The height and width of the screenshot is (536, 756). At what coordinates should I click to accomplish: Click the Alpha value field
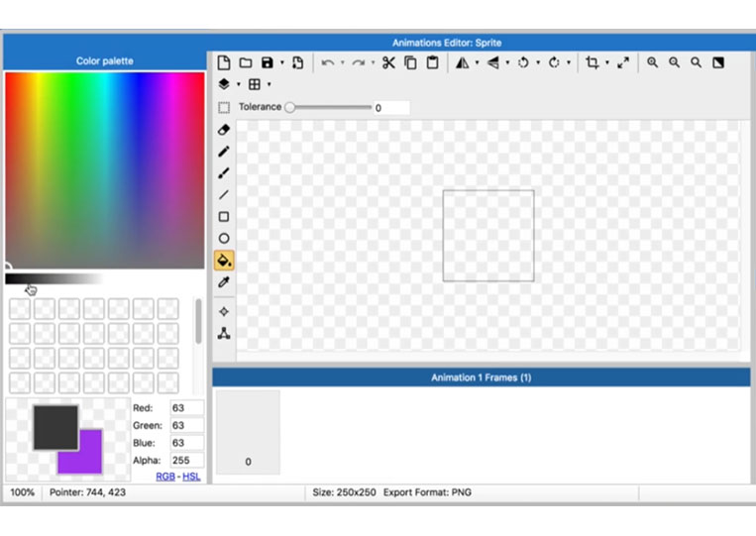point(187,460)
